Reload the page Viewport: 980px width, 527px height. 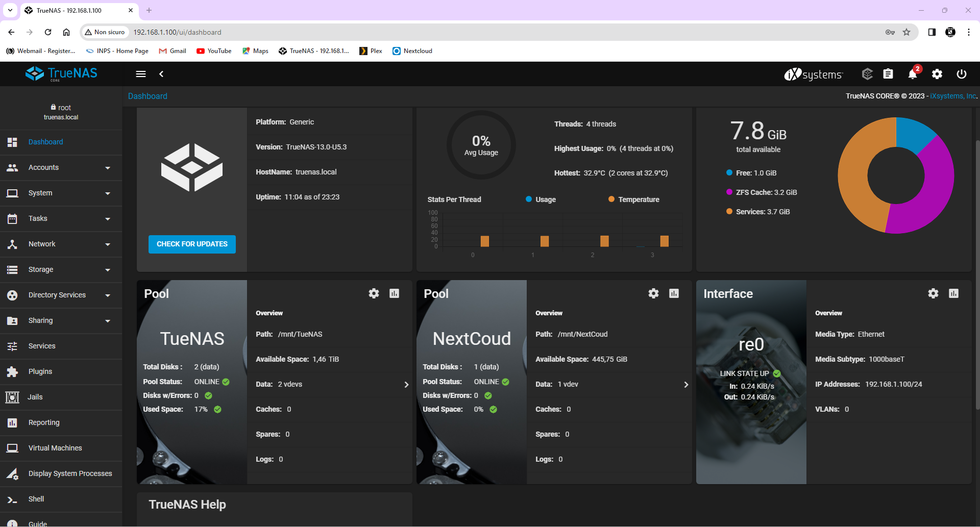[48, 32]
